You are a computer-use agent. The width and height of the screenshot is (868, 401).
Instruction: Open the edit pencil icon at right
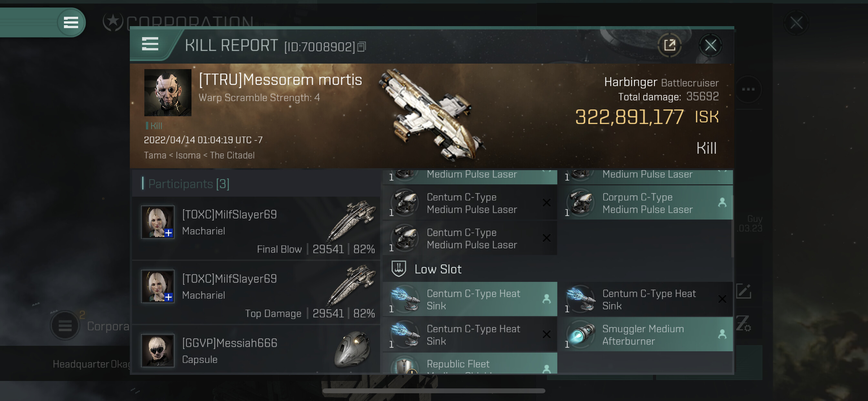(744, 291)
